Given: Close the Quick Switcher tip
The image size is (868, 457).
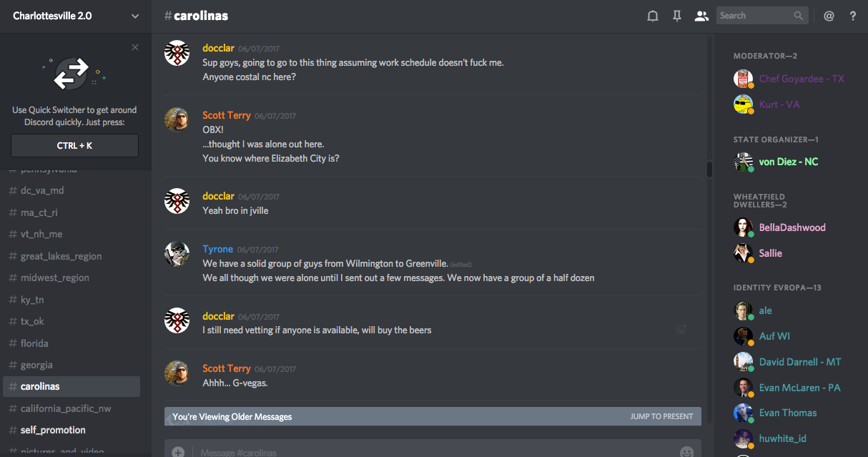Looking at the screenshot, I should click(135, 48).
